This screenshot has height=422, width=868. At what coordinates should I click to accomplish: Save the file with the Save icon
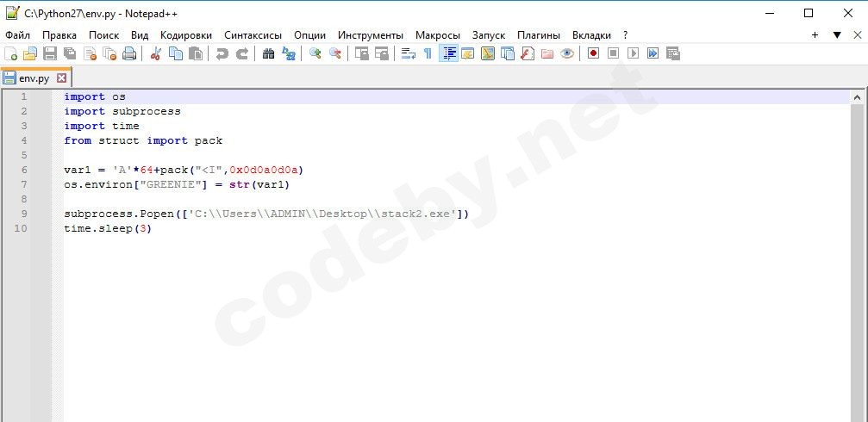[50, 53]
